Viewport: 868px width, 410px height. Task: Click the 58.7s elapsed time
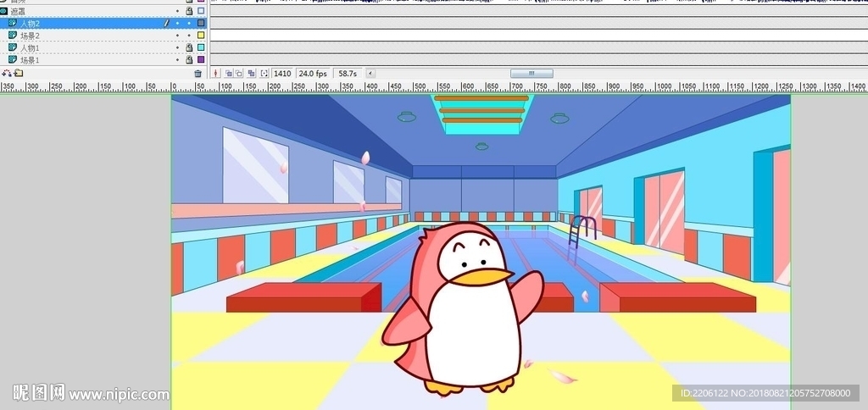(348, 74)
